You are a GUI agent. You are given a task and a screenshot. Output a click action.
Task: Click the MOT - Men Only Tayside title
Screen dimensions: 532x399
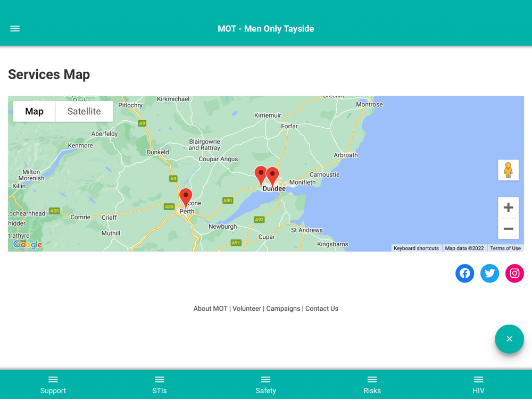coord(266,29)
